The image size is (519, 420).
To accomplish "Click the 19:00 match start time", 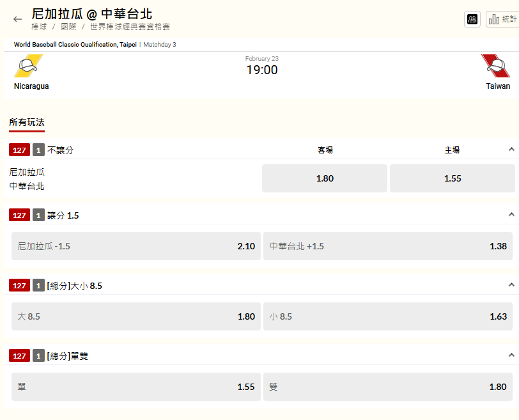I will point(262,70).
